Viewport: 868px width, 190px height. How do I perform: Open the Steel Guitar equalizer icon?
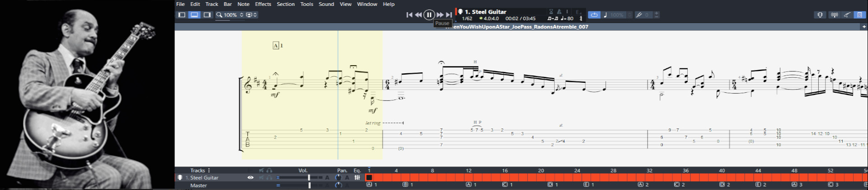tap(357, 178)
